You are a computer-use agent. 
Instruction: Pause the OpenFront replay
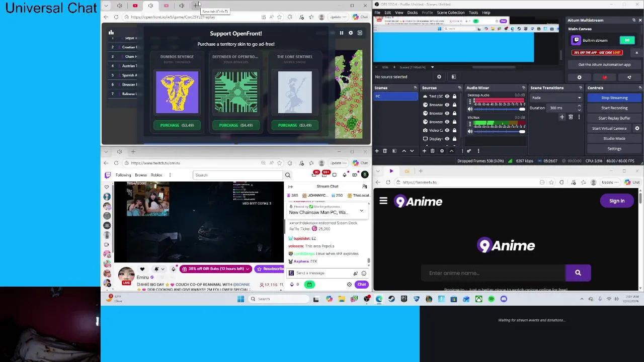click(x=341, y=33)
